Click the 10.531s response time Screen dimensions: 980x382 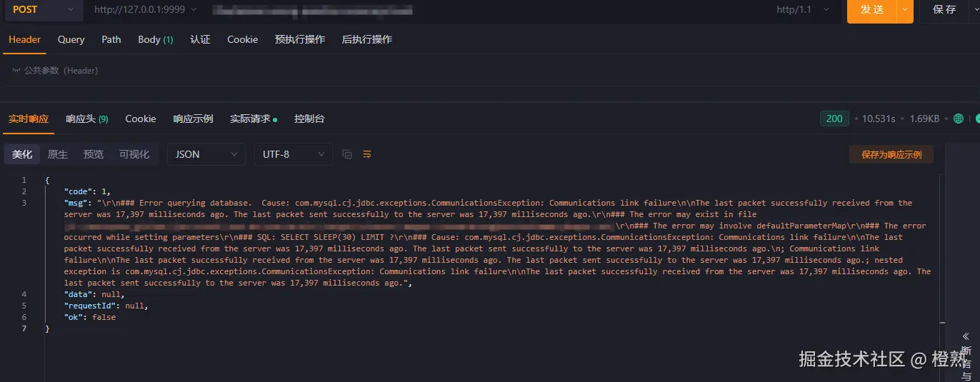click(x=879, y=119)
